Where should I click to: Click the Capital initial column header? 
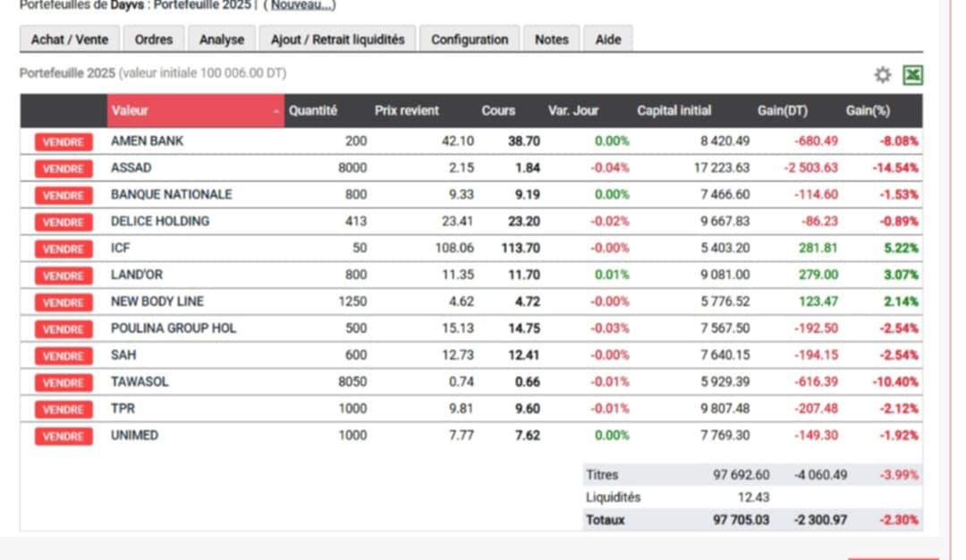coord(674,111)
